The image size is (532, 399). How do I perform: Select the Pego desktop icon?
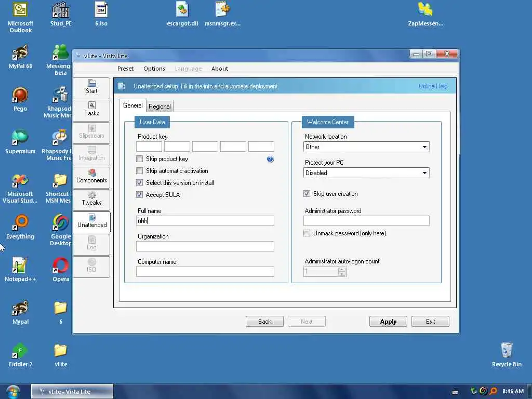(x=20, y=99)
